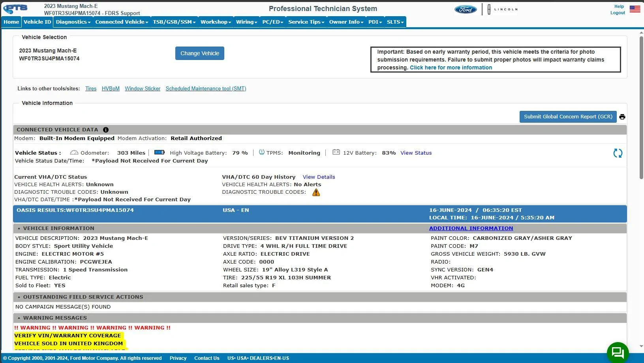View Status of 12V battery
This screenshot has height=363, width=644.
[416, 153]
